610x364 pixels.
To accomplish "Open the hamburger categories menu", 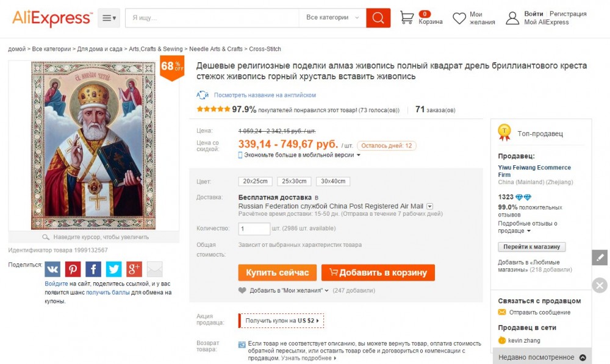I will [109, 18].
